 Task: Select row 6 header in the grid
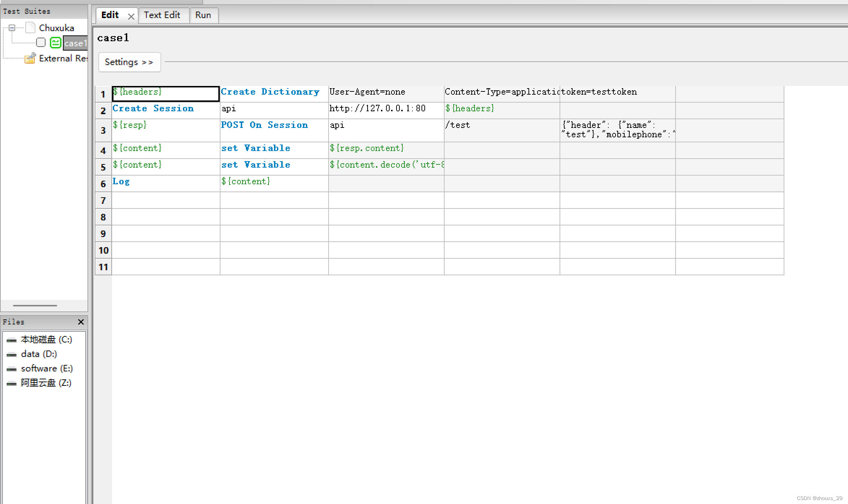tap(103, 184)
